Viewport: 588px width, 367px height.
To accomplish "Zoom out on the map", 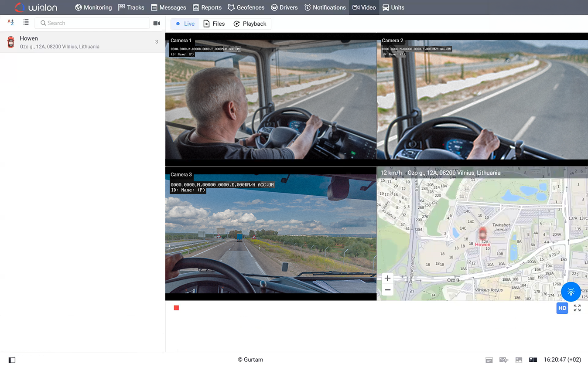I will pos(387,290).
